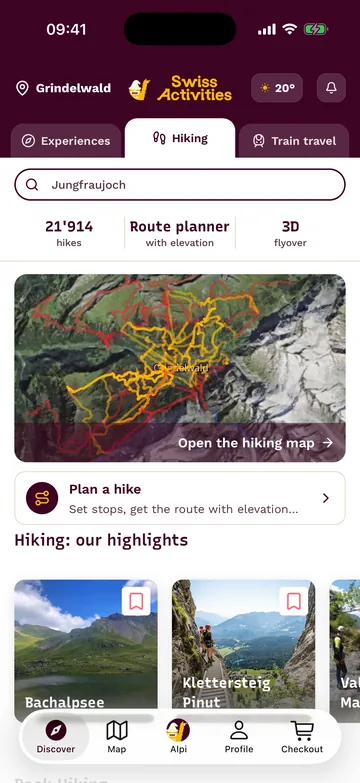
Task: Go to Profile in bottom navigation
Action: tap(239, 737)
